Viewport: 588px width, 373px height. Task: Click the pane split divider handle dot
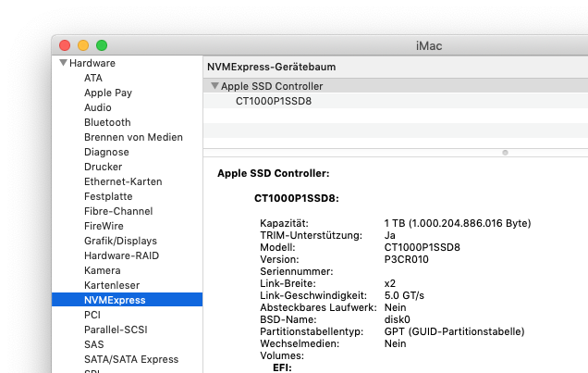pos(505,153)
